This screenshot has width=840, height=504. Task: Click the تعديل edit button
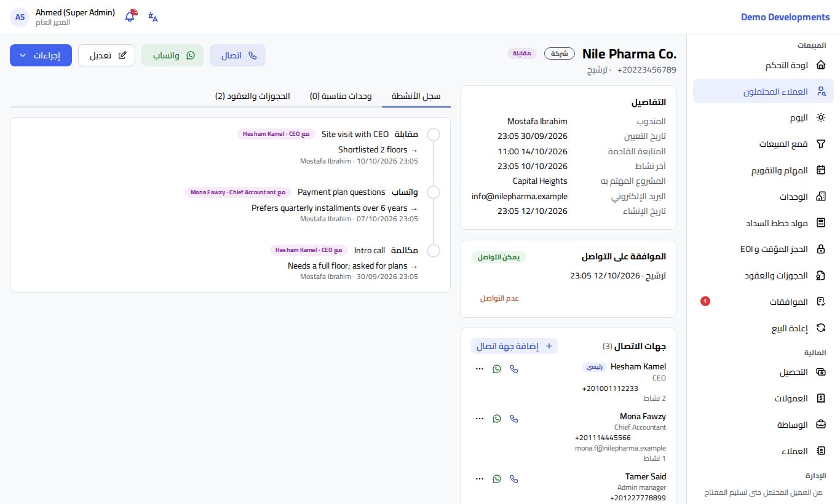click(106, 55)
